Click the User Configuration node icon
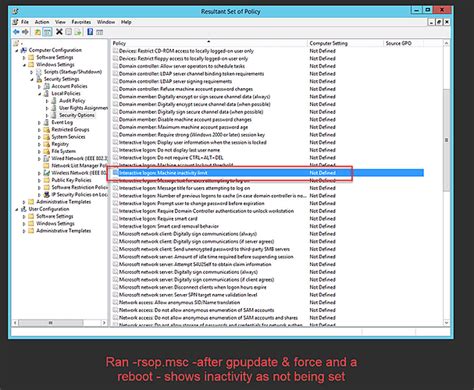The height and width of the screenshot is (390, 474). click(x=24, y=209)
